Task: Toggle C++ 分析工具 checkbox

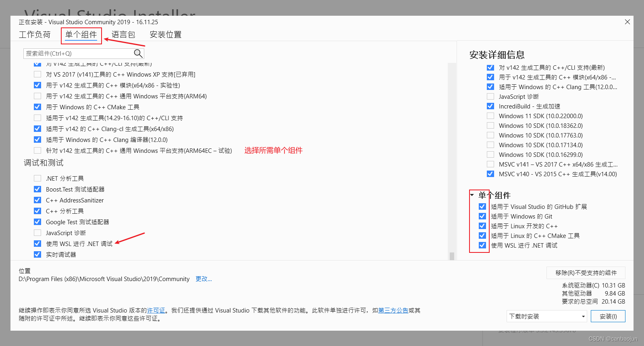Action: (37, 211)
